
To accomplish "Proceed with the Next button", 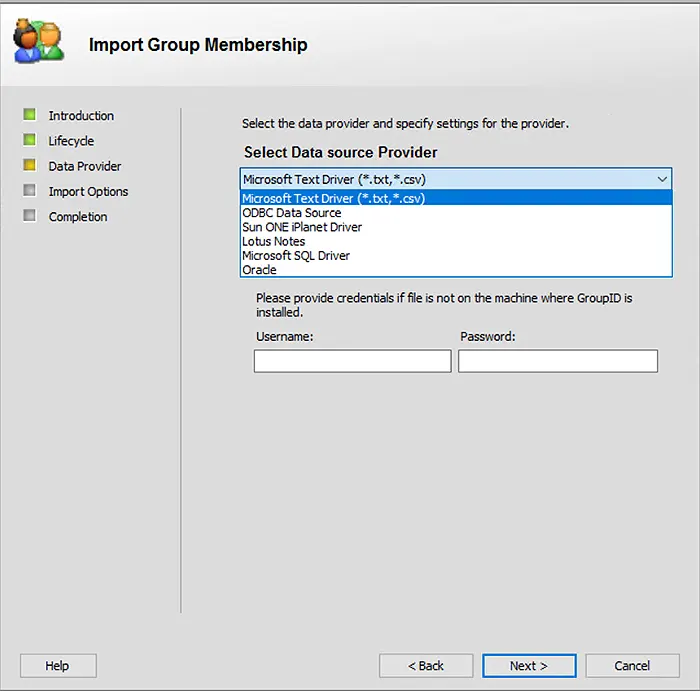I will pyautogui.click(x=529, y=666).
